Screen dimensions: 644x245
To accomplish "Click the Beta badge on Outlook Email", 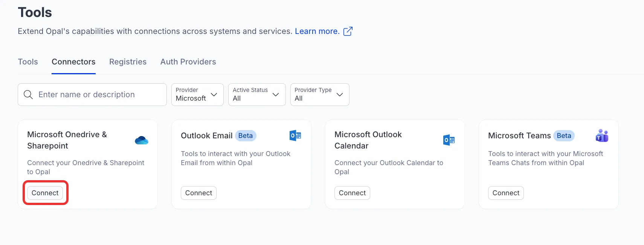I will [x=246, y=136].
